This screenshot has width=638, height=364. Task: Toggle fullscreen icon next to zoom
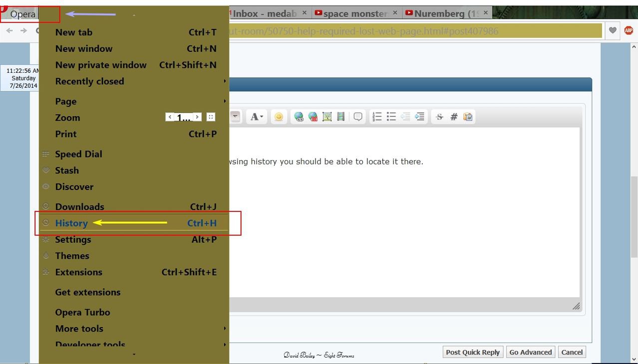pyautogui.click(x=211, y=117)
